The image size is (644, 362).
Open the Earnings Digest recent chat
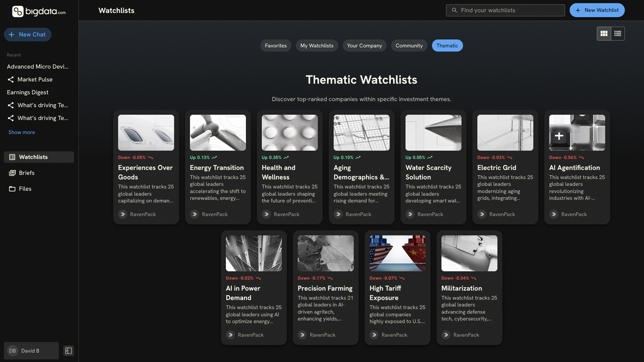click(x=28, y=92)
